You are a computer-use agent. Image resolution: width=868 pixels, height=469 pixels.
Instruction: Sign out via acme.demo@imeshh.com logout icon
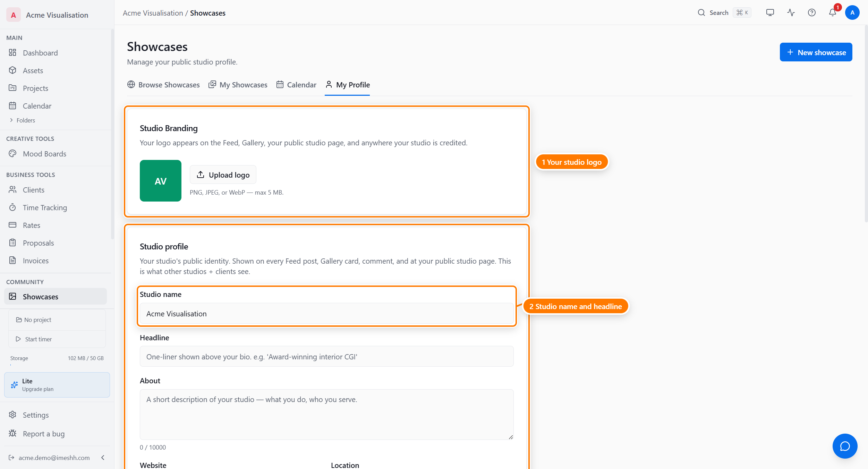(x=11, y=458)
